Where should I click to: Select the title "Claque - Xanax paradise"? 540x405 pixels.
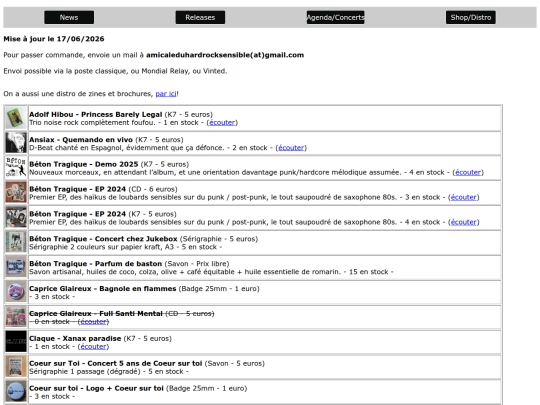[75, 338]
